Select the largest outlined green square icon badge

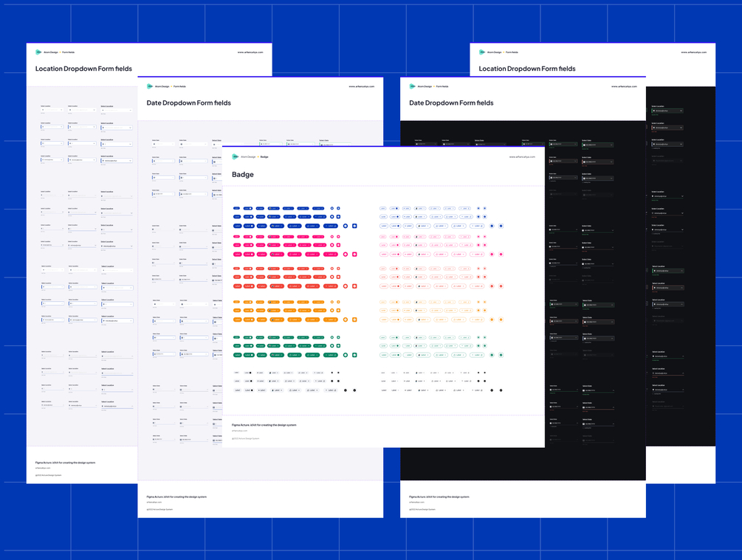pyautogui.click(x=501, y=355)
